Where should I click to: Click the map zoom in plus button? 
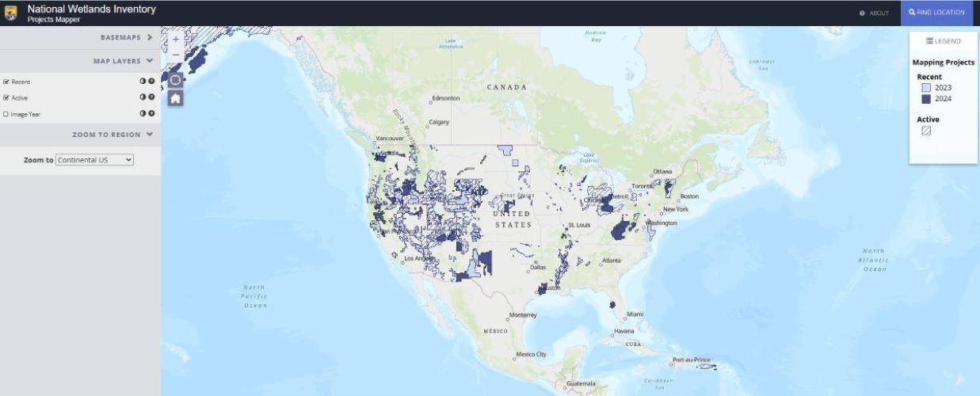tap(176, 39)
